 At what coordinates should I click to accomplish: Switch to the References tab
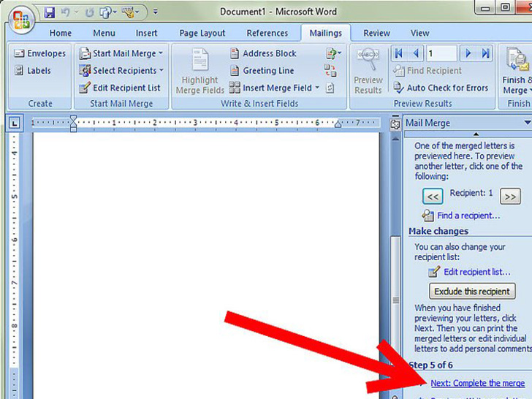[x=267, y=34]
